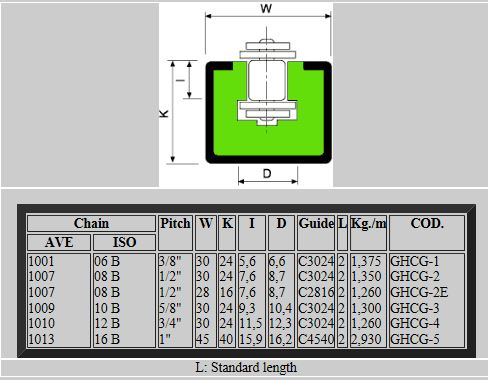Click the W dimension label in diagram
Viewport: 488px width, 380px height.
[266, 8]
